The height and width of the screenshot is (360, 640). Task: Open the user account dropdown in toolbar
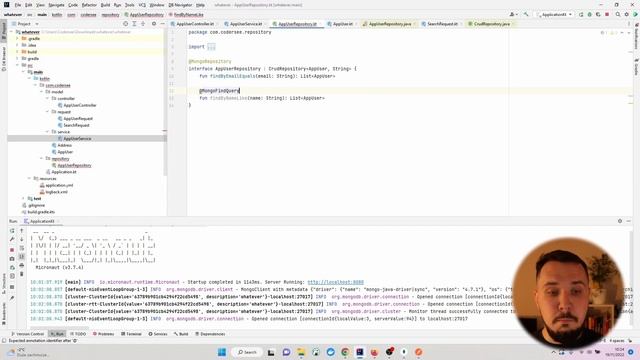(x=513, y=14)
